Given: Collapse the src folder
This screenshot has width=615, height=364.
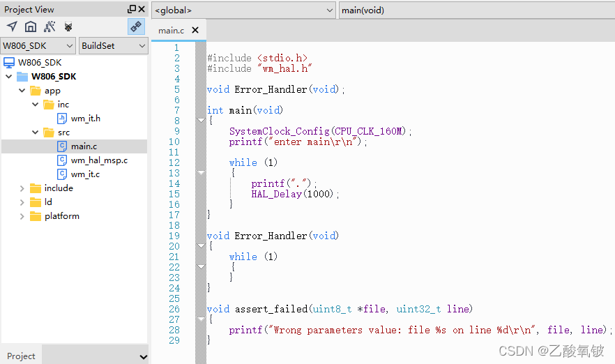Looking at the screenshot, I should coord(36,132).
